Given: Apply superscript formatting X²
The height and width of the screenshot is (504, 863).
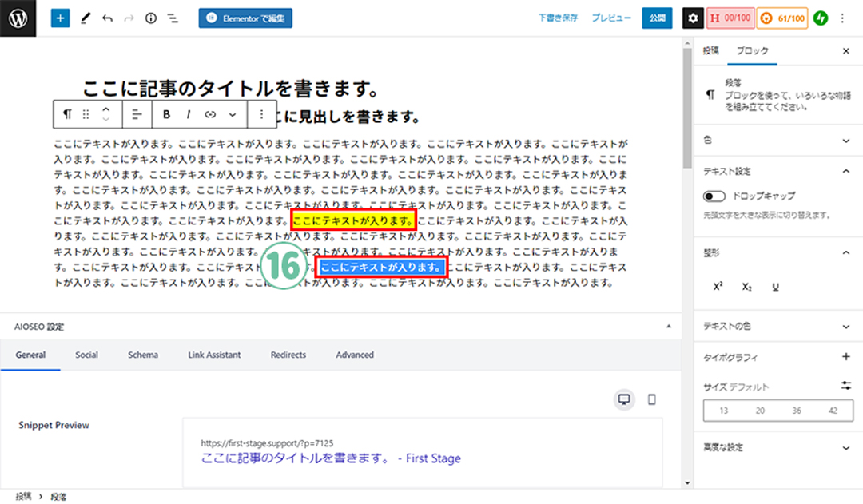Looking at the screenshot, I should coord(718,286).
